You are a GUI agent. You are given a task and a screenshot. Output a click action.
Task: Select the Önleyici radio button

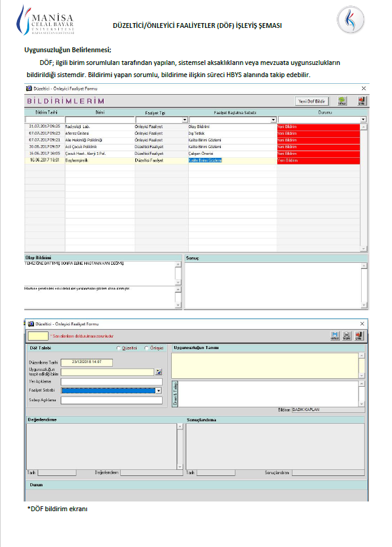click(146, 348)
